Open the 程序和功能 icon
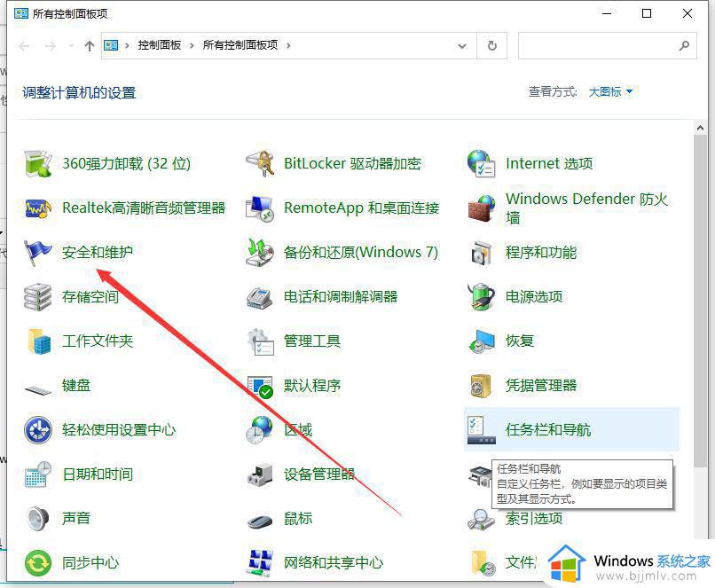Screen dimensions: 715x588 click(481, 253)
